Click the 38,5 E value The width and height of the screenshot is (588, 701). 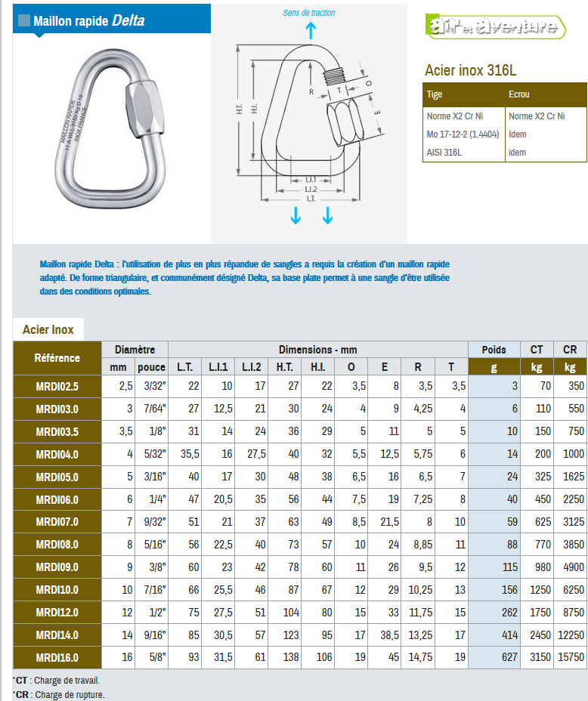[390, 635]
